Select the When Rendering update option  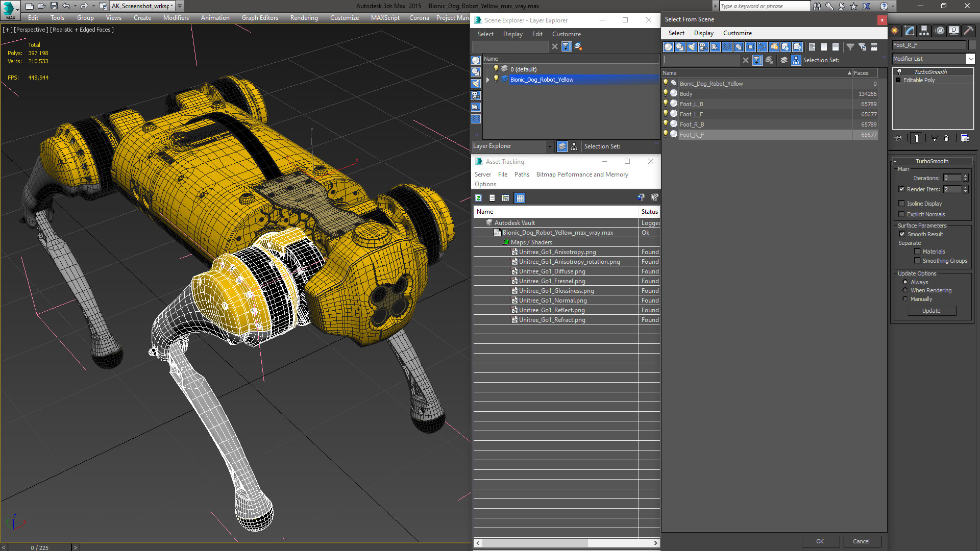(905, 290)
